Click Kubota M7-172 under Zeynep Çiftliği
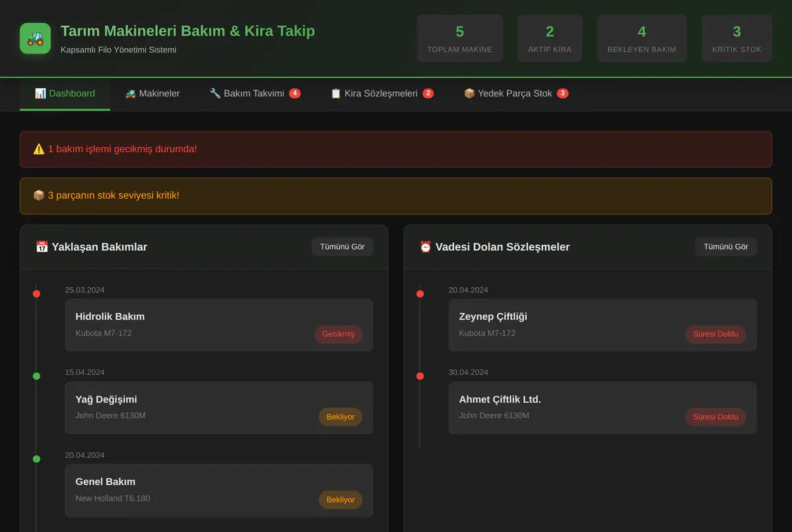The width and height of the screenshot is (792, 532). coord(487,333)
